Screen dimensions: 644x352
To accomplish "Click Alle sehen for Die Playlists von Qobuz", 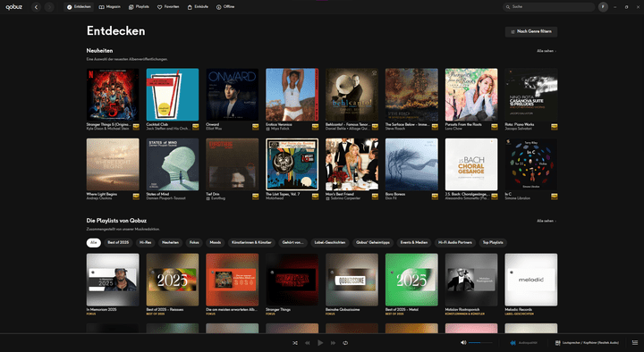I will pos(547,221).
